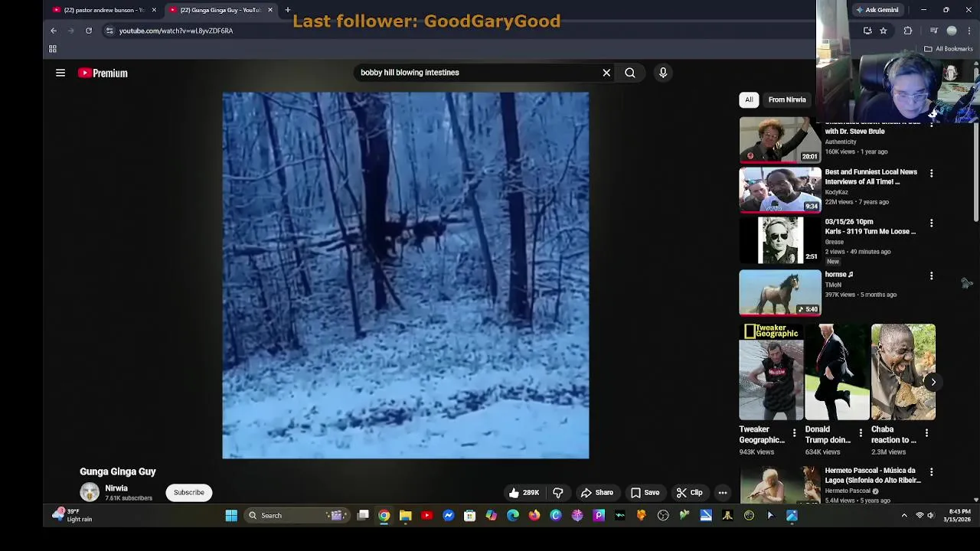
Task: Submit search with magnifying glass icon
Action: pos(630,73)
